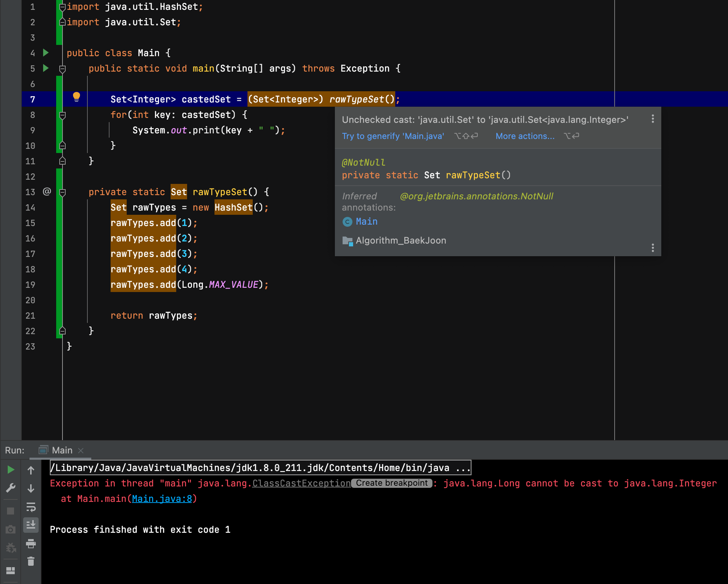728x584 pixels.
Task: Toggle soft-wrap in the run console
Action: click(31, 507)
